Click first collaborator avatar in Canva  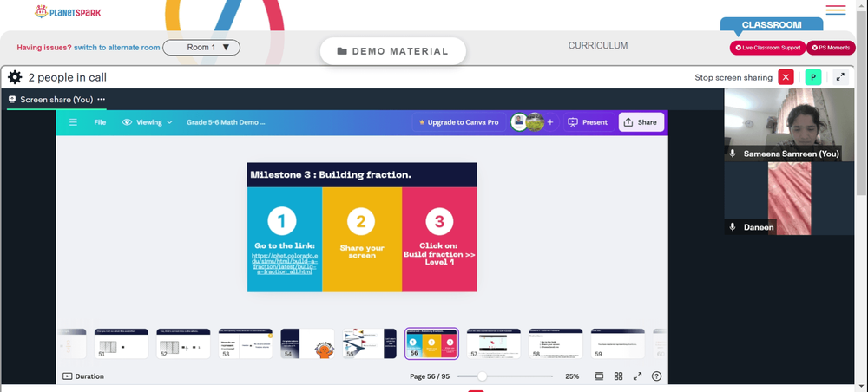tap(519, 122)
